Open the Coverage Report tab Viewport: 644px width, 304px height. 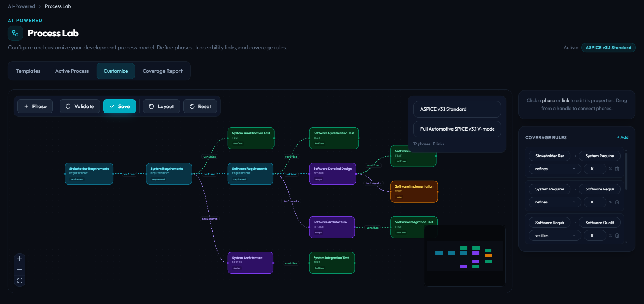(162, 71)
